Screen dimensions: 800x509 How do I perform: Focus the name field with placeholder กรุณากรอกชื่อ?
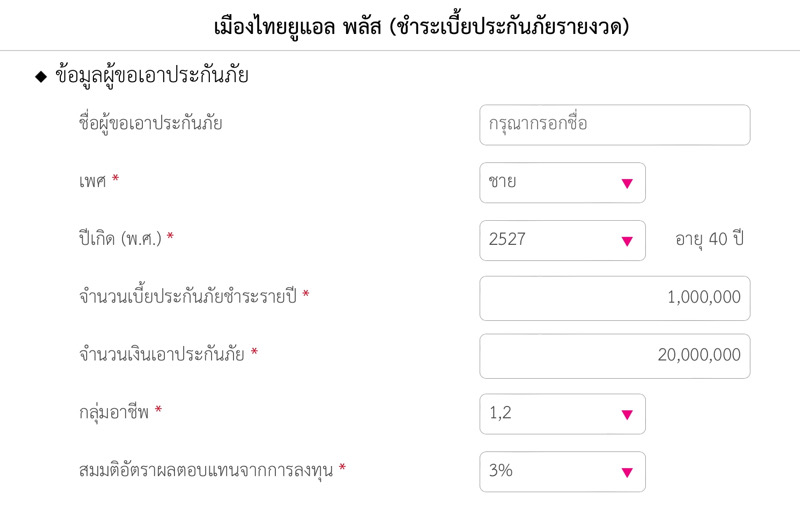tap(614, 125)
